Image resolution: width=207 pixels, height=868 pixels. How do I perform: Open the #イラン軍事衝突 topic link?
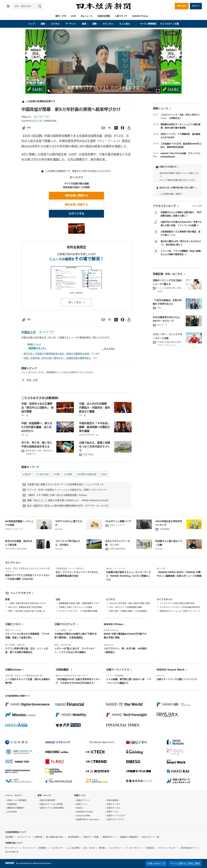tap(148, 24)
